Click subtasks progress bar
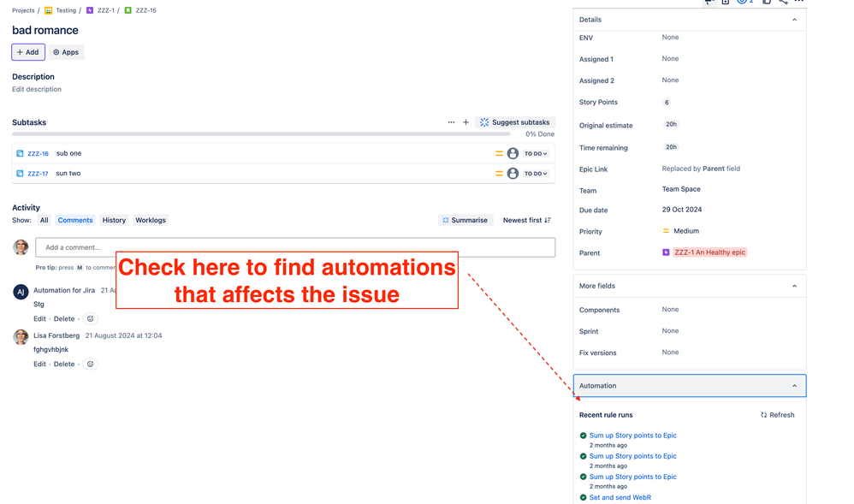Viewport: 854px width, 504px height. (x=262, y=134)
